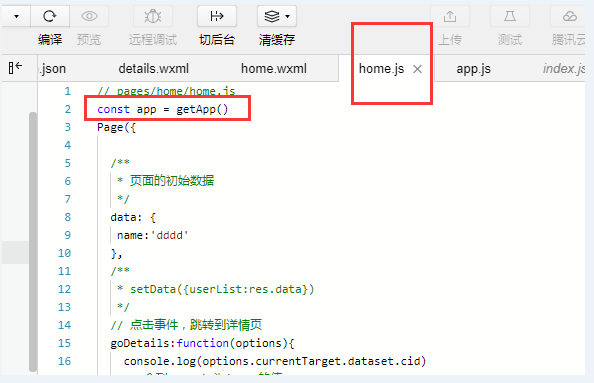Expand the compile mode dropdown arrow
The height and width of the screenshot is (383, 594).
pos(16,16)
